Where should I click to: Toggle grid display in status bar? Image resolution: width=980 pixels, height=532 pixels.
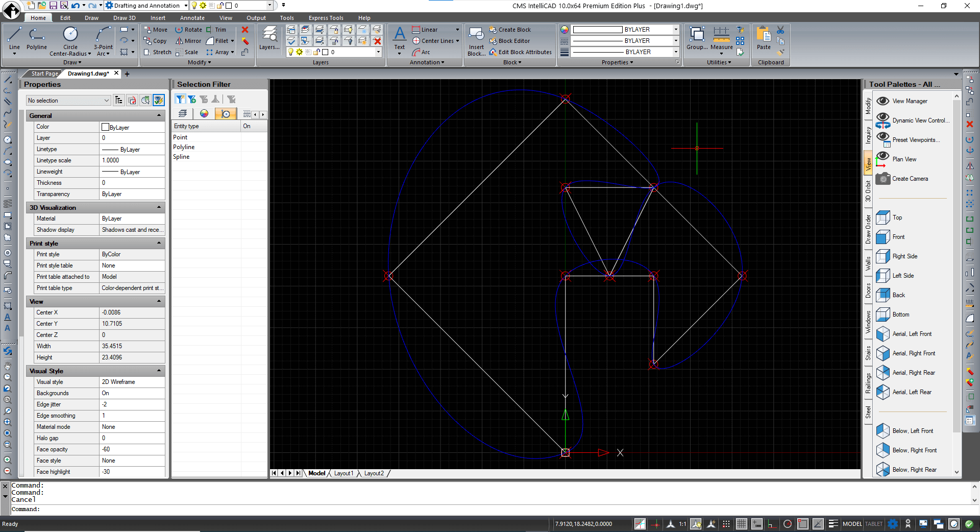tap(742, 524)
